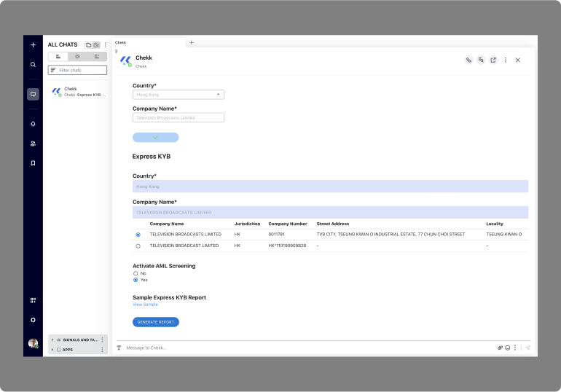The height and width of the screenshot is (392, 561).
Task: Send the message with arrow icon
Action: coord(527,348)
